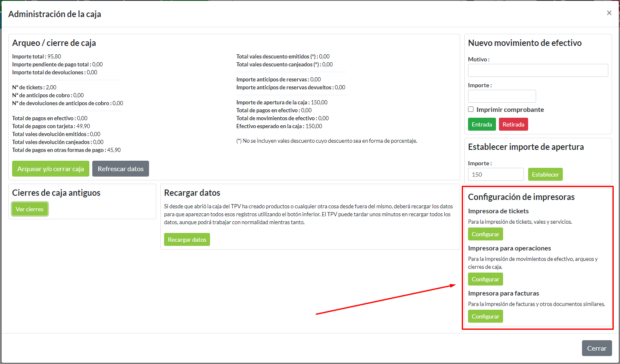Configure the Impresora para operaciones
Screen dimensions: 620x364
click(x=485, y=279)
